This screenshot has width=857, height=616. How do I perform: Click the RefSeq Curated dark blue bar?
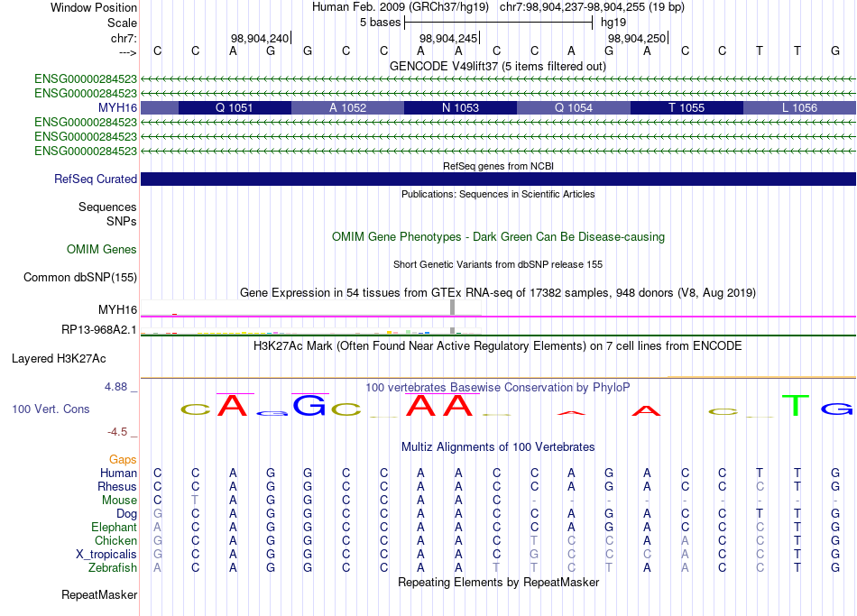tap(498, 179)
